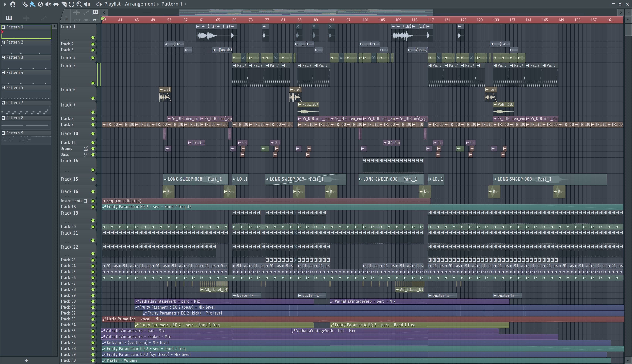The width and height of the screenshot is (632, 364).
Task: Activate the Zoom magnifier tool
Action: click(79, 4)
